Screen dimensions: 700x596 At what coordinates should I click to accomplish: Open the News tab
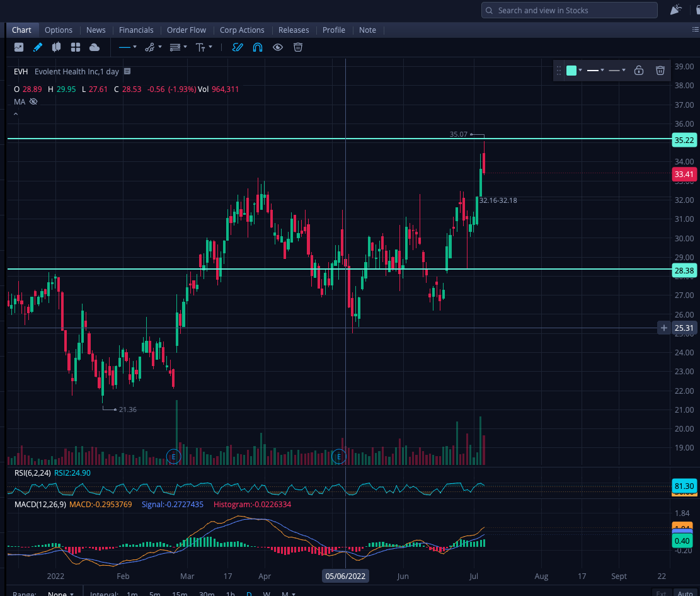[x=96, y=30]
